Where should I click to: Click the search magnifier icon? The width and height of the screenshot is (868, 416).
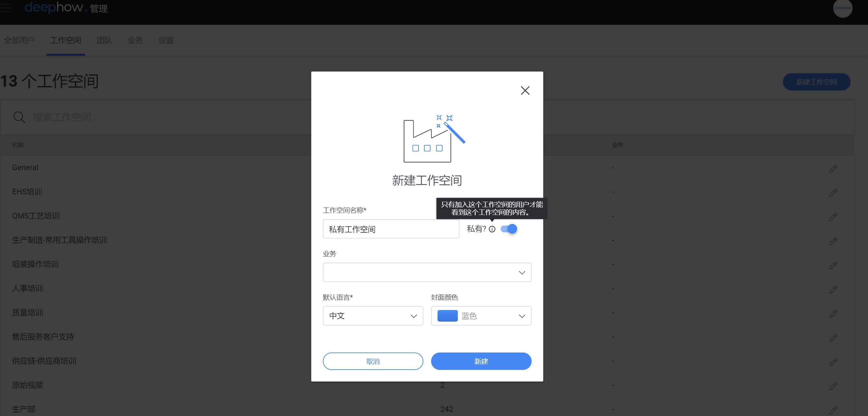point(19,117)
